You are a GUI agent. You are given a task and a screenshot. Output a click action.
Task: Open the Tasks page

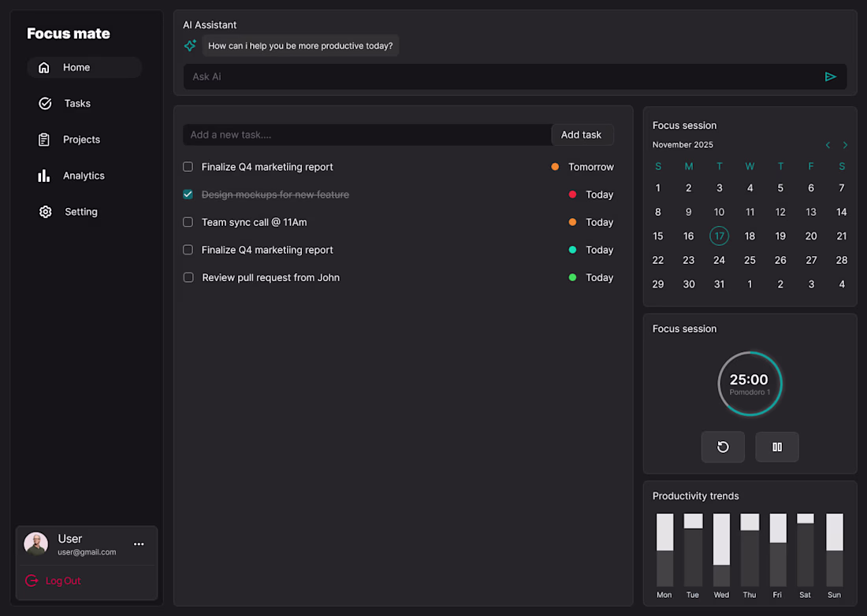click(x=77, y=103)
